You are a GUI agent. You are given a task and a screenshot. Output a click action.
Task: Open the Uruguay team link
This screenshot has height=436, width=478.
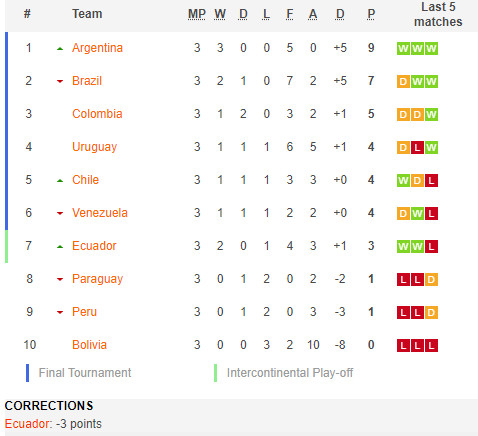[94, 147]
